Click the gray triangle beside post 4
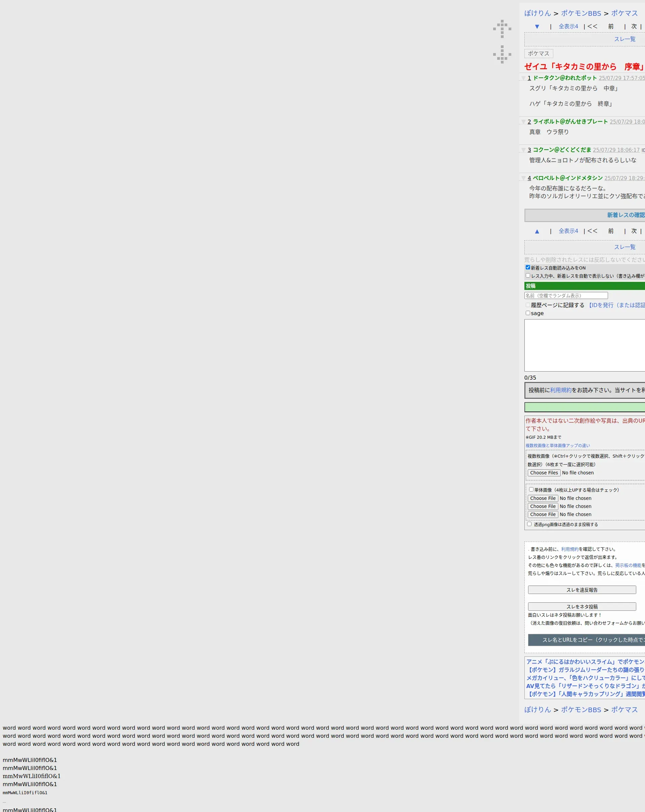This screenshot has height=812, width=645. click(x=523, y=178)
